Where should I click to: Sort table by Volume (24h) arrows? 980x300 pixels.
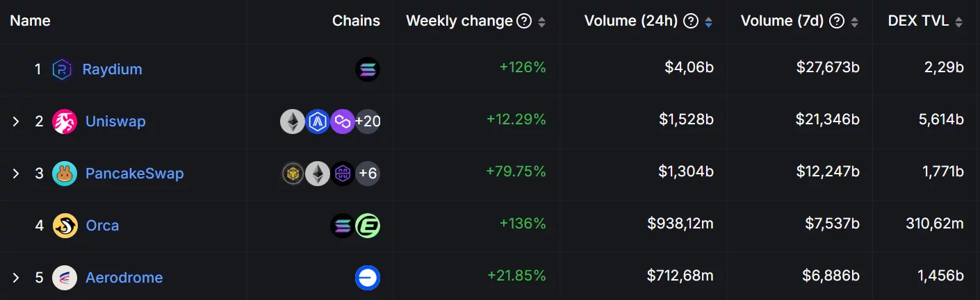708,22
